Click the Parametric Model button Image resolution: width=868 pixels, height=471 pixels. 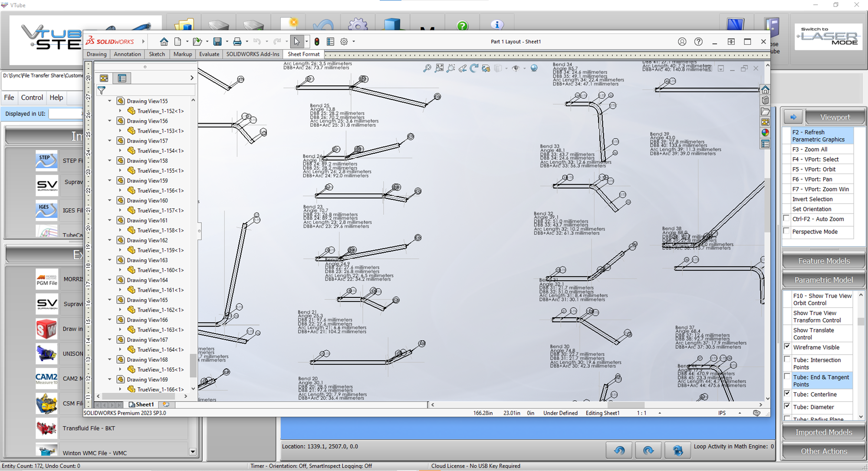click(x=823, y=280)
